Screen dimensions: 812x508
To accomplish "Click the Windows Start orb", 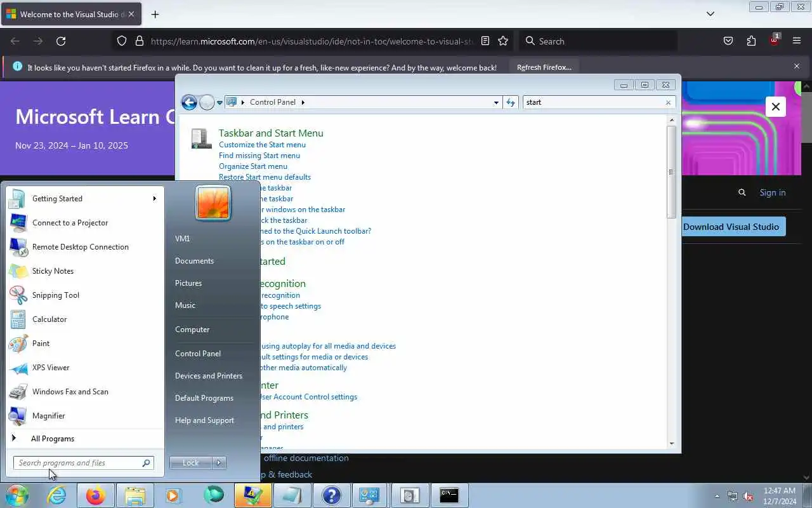I will [x=17, y=495].
